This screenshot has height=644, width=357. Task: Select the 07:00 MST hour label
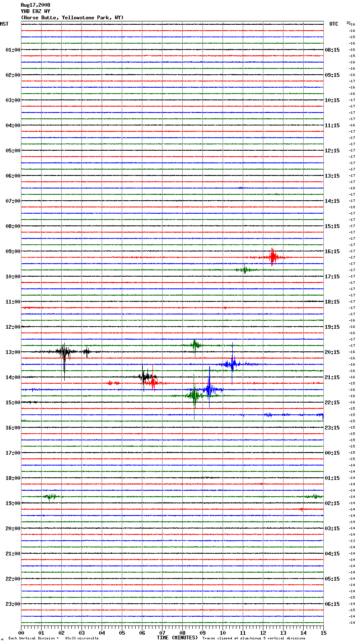13,201
